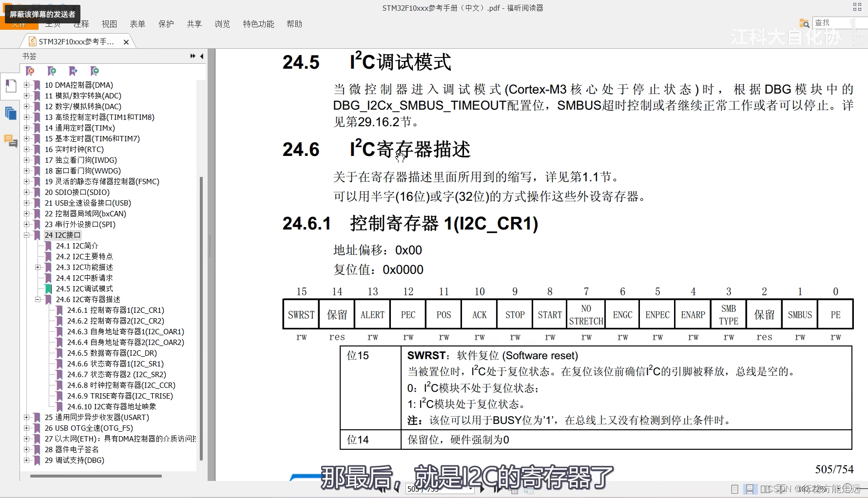Go to bookmark 24.6.9 TRISE寄存器(I2C_TRISE)
The height and width of the screenshot is (498, 868).
(x=120, y=396)
